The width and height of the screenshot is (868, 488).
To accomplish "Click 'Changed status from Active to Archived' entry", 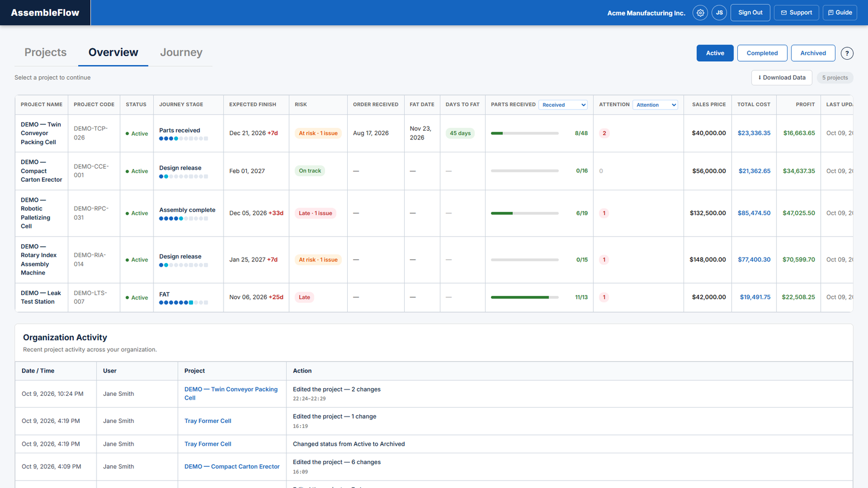I will (x=349, y=444).
